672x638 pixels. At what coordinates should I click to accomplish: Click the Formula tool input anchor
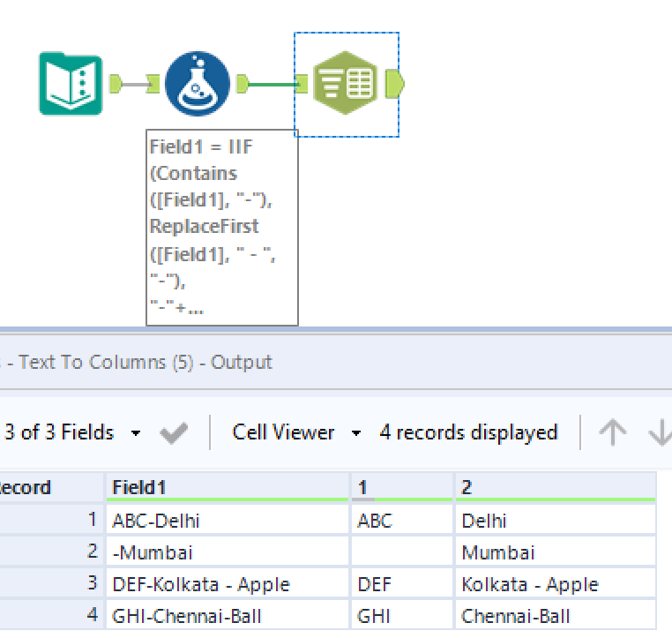(x=153, y=84)
